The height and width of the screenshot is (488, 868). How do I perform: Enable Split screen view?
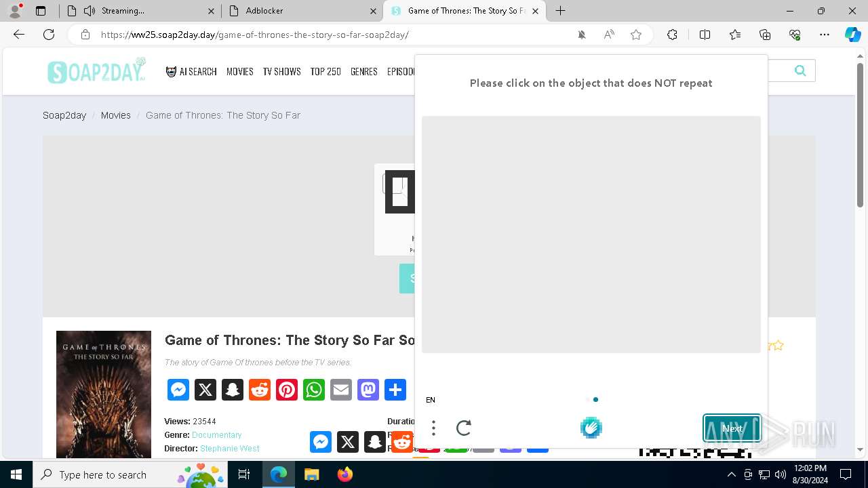coord(705,35)
